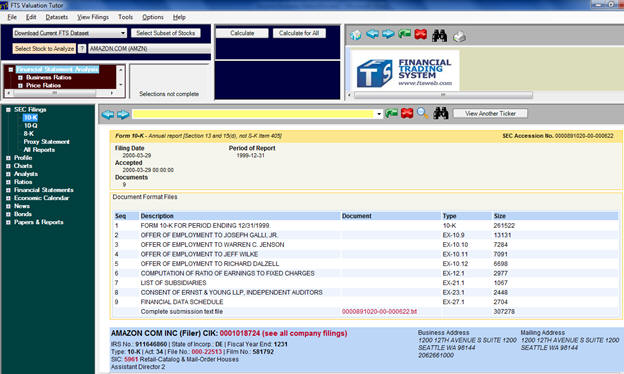Open the Download Current FTS Dataset dropdown
The image size is (624, 374).
click(x=123, y=33)
